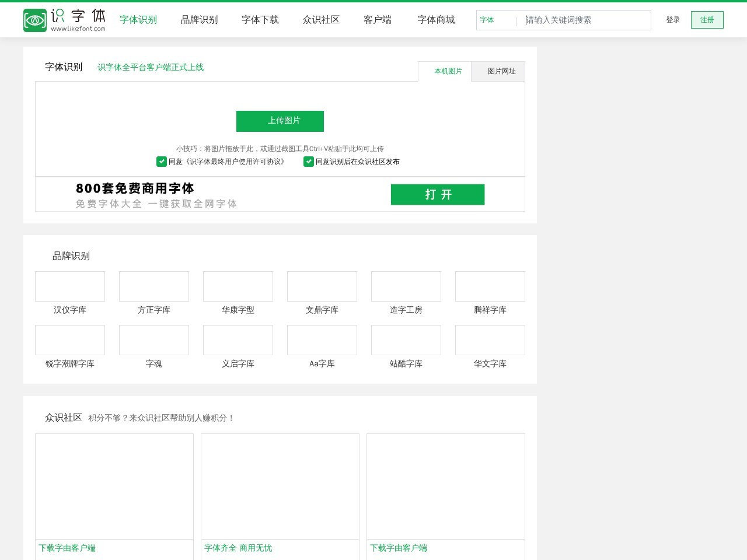Click the 打开 banner button

click(438, 194)
